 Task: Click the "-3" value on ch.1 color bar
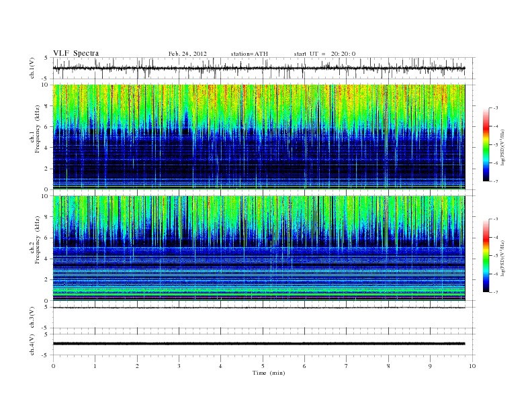496,108
